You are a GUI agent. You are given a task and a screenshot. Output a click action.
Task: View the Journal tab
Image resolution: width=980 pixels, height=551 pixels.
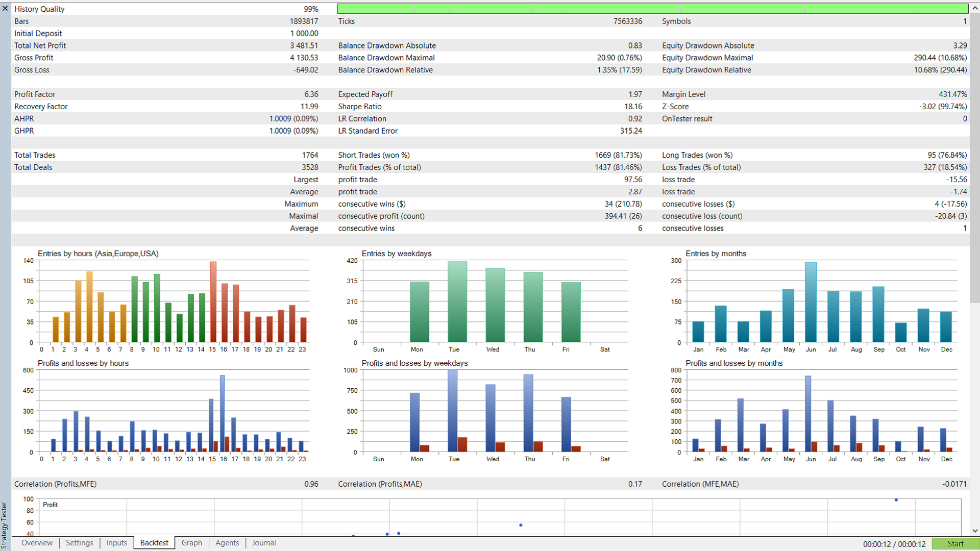[x=264, y=543]
